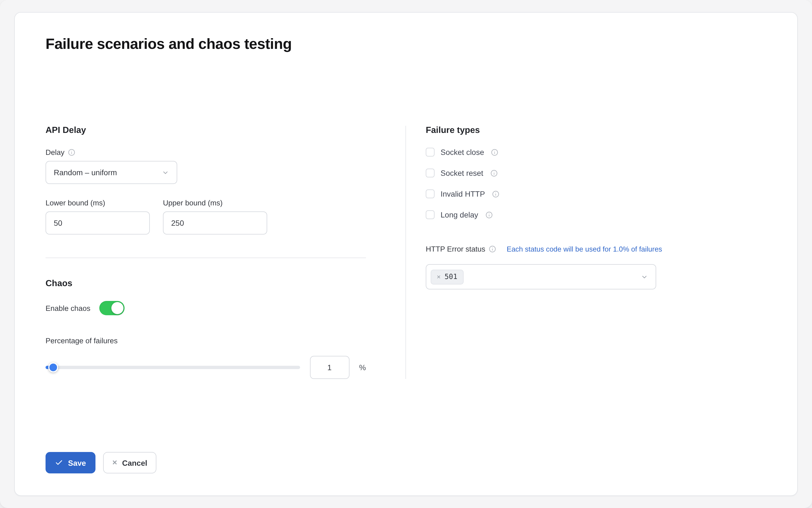Cancel the changes
812x508 pixels.
point(129,463)
